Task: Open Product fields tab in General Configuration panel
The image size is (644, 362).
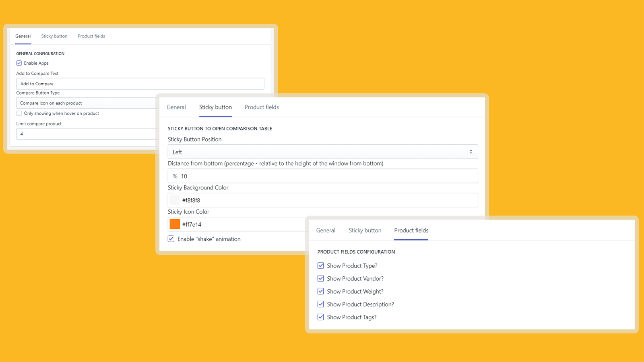Action: point(91,36)
